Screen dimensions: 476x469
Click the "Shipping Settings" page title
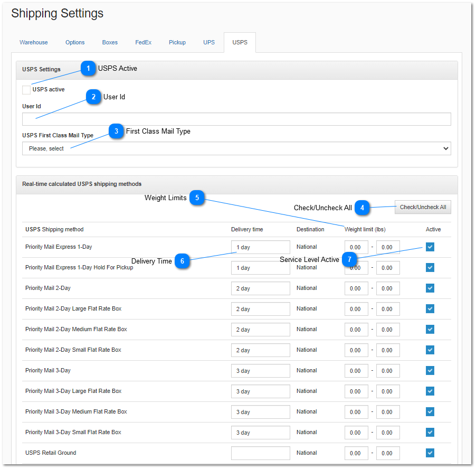58,13
